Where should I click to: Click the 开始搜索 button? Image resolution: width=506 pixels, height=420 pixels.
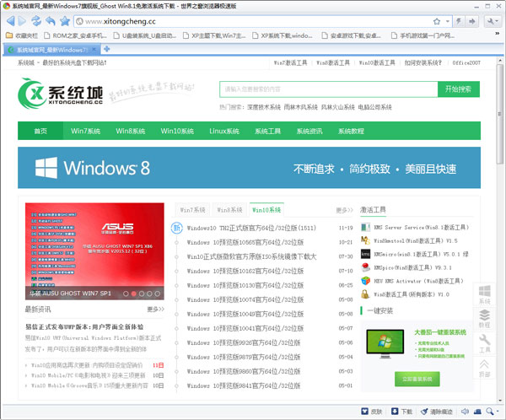pyautogui.click(x=459, y=89)
